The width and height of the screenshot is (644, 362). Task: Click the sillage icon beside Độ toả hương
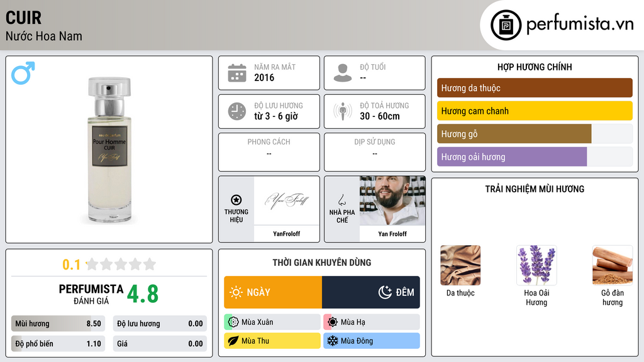tap(343, 112)
